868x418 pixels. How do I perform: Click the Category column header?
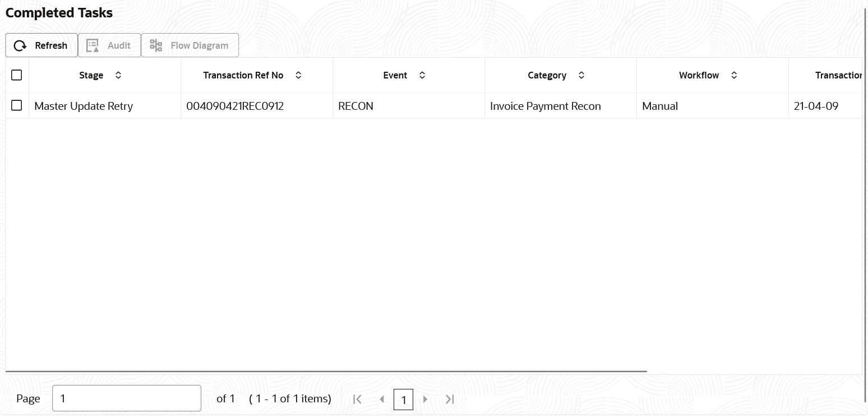point(547,75)
